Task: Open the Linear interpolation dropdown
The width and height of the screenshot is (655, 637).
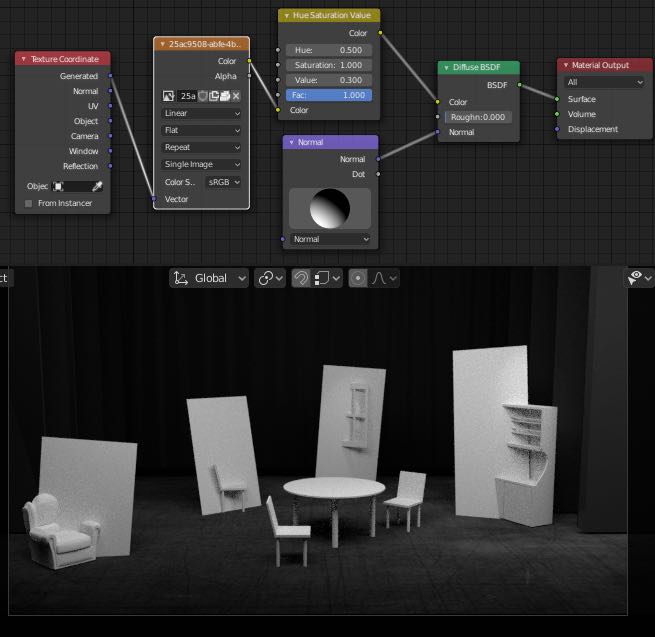Action: (x=202, y=113)
